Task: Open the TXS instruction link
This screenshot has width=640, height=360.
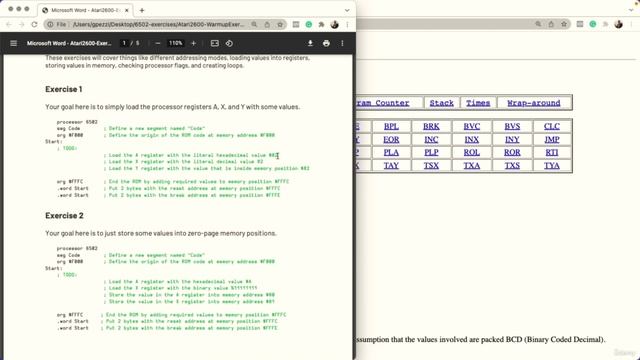Action: coord(512,165)
